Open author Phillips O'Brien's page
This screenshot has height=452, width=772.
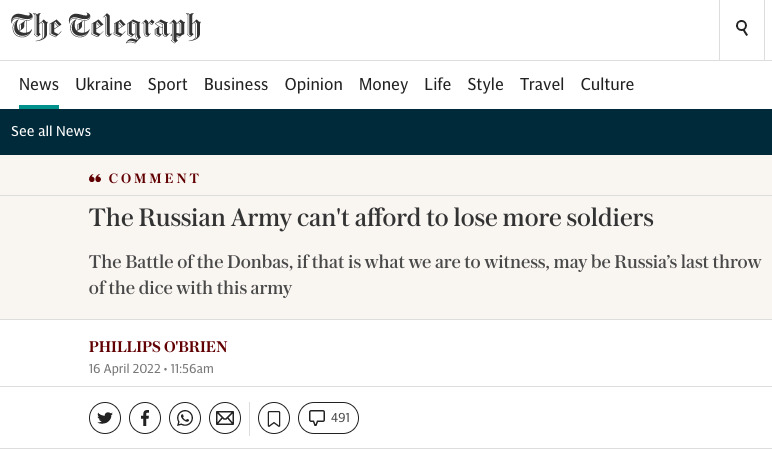[158, 347]
